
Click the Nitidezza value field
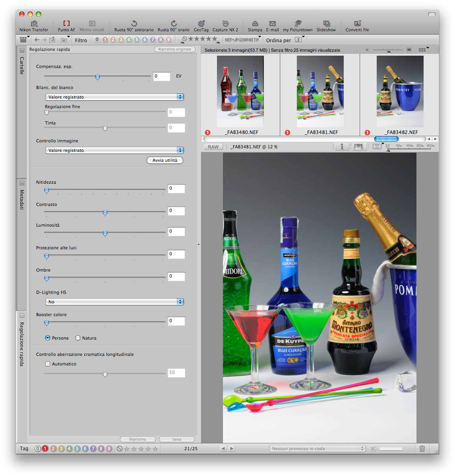coord(176,188)
